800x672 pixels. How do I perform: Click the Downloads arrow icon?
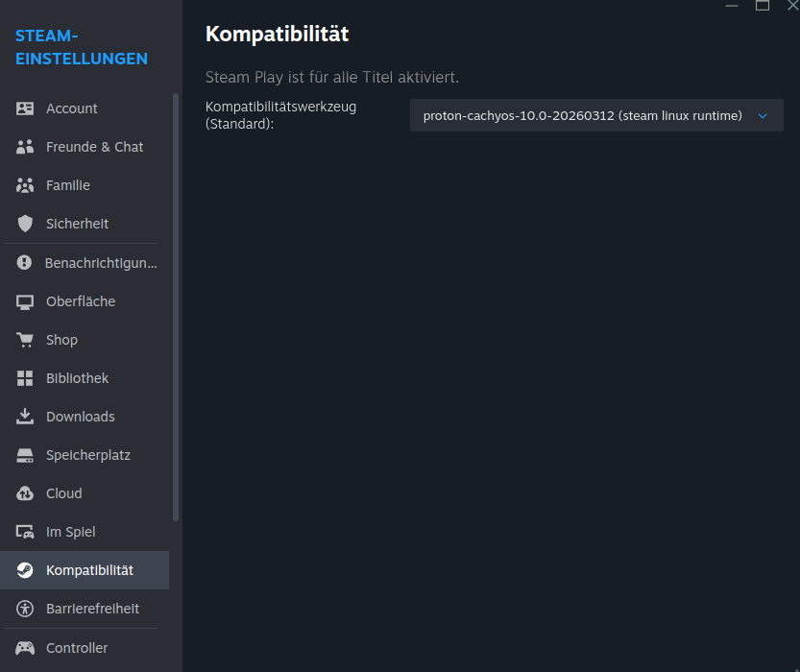[x=25, y=416]
